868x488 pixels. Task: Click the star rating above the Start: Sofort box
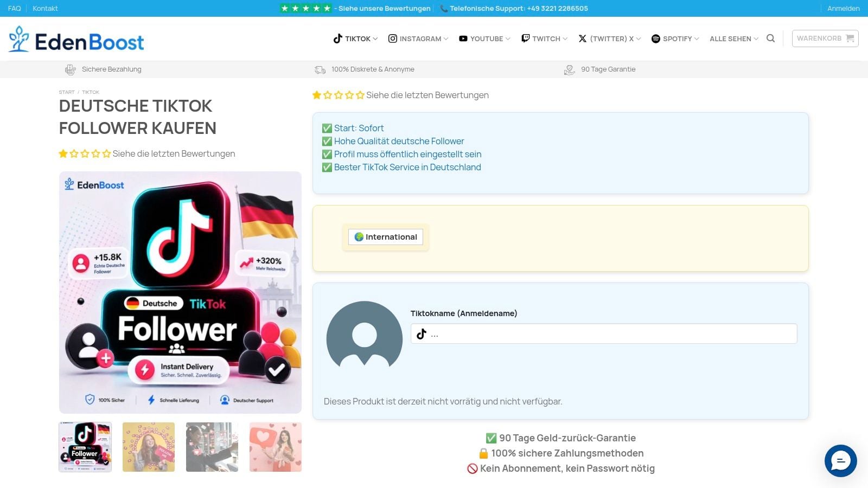pyautogui.click(x=339, y=95)
